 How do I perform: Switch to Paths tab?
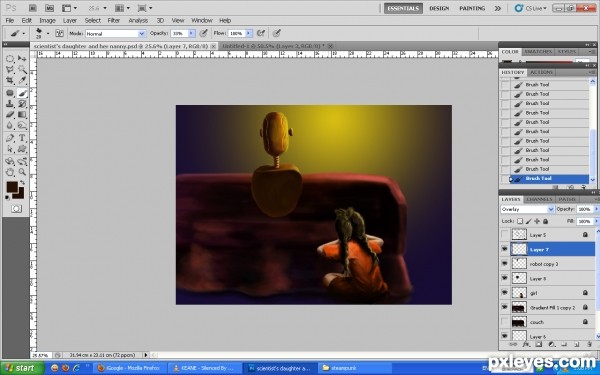[567, 199]
